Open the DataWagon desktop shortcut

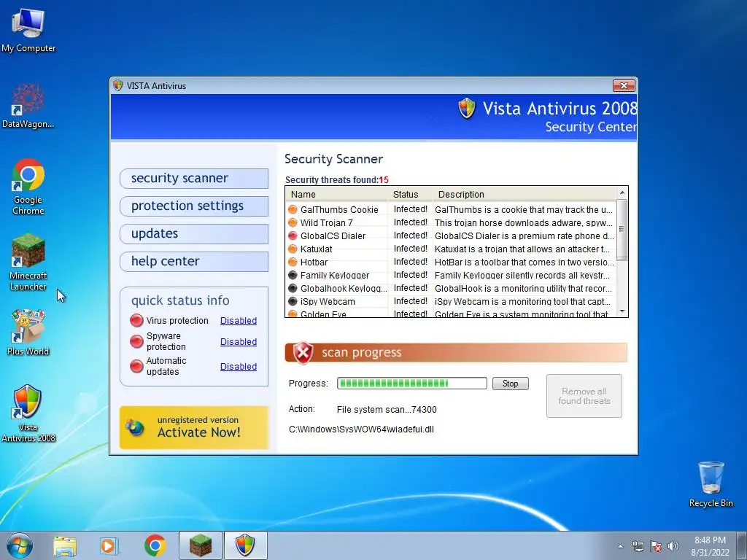coord(28,106)
